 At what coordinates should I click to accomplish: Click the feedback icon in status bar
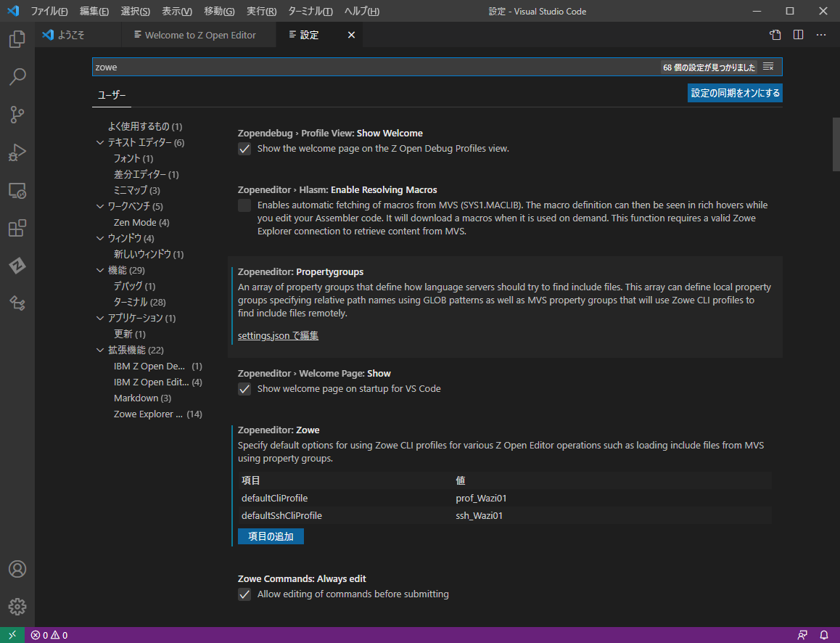coord(802,636)
